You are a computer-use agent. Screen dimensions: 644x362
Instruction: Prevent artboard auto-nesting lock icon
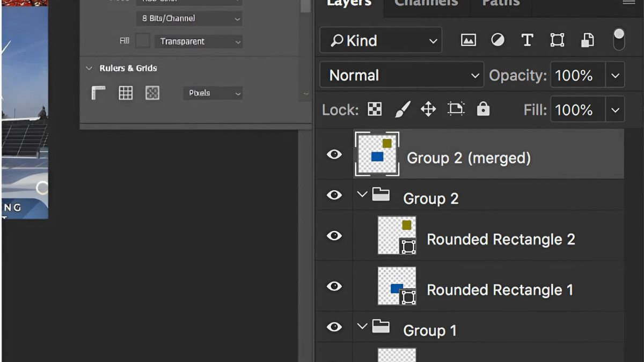[456, 109]
